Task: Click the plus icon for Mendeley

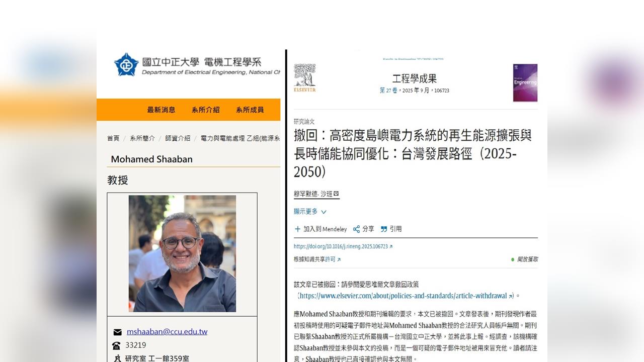Action: point(297,229)
